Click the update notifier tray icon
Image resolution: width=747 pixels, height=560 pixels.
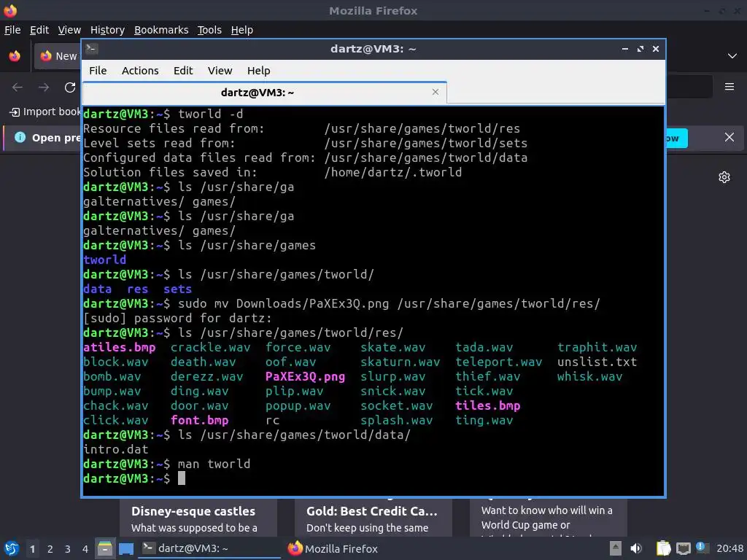point(702,548)
